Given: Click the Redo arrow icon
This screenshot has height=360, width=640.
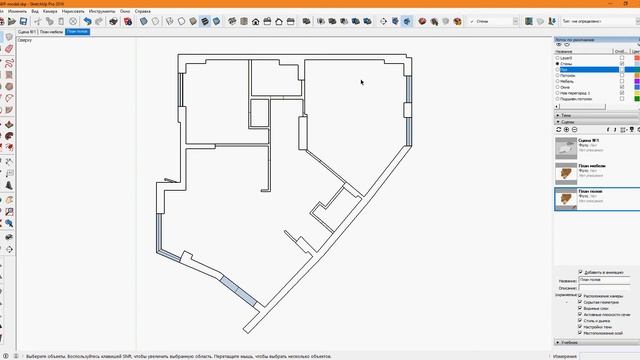Looking at the screenshot, I should pos(99,21).
